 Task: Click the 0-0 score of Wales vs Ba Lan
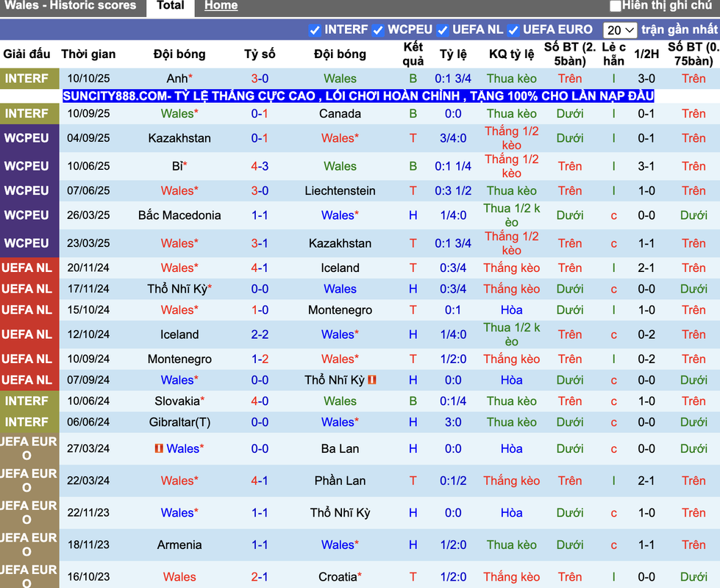[x=260, y=448]
